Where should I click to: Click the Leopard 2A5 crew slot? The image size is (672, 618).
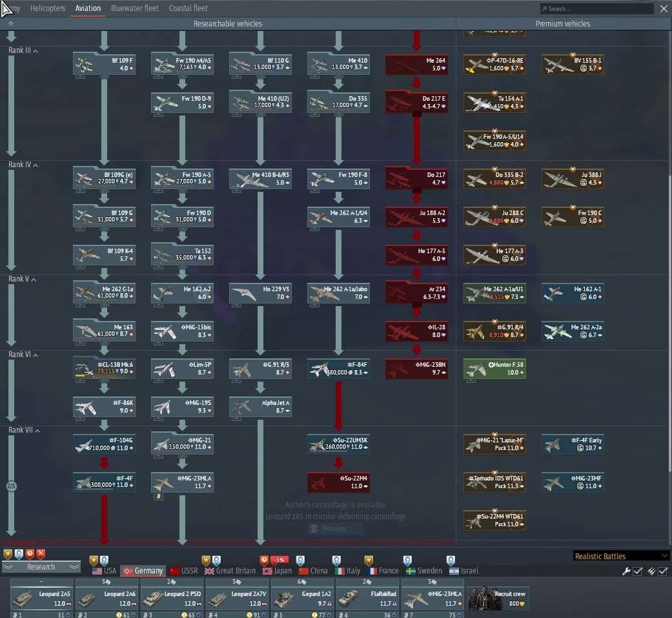tap(41, 598)
